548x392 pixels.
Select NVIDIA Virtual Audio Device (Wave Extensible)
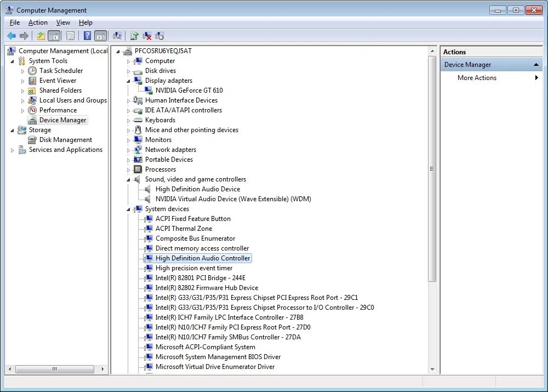(x=233, y=199)
